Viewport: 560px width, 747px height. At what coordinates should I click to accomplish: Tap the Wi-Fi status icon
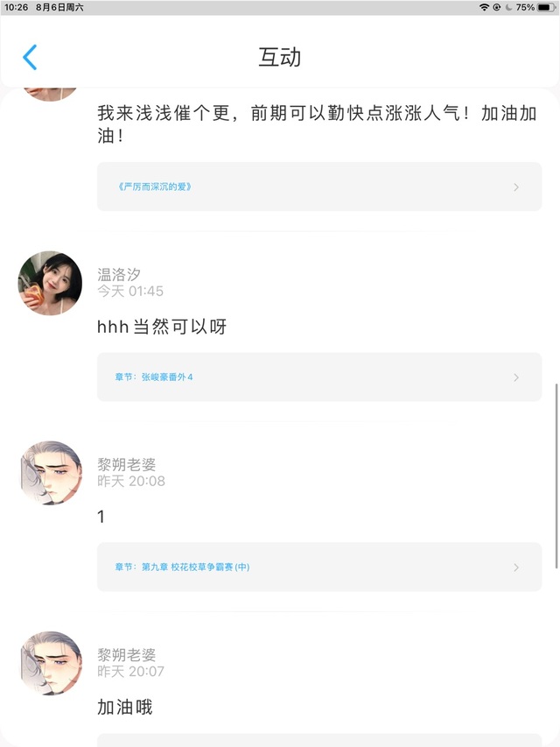point(484,7)
